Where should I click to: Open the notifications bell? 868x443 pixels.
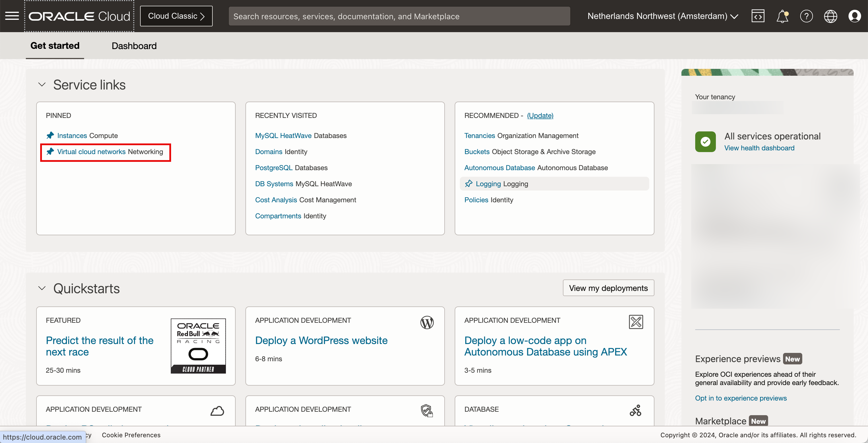point(782,16)
